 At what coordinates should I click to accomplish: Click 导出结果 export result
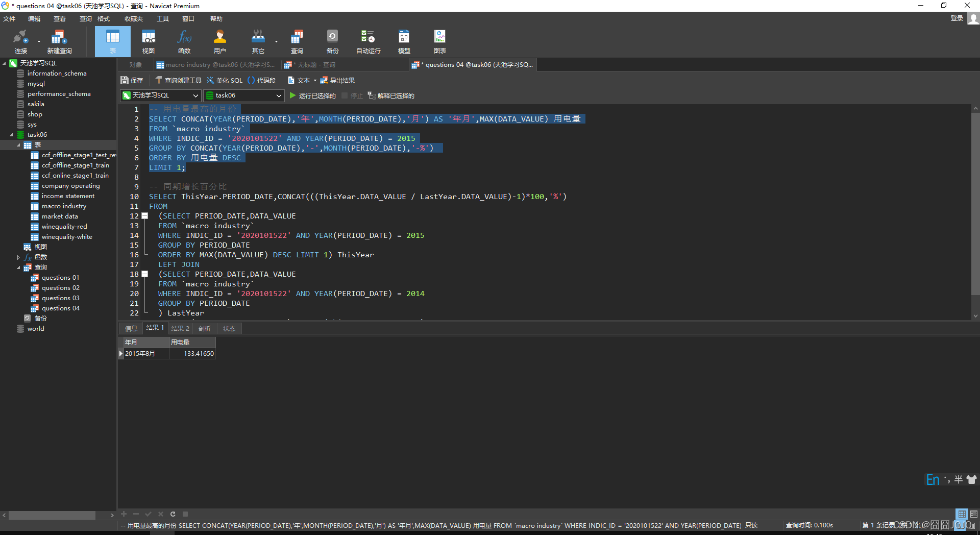coord(337,80)
